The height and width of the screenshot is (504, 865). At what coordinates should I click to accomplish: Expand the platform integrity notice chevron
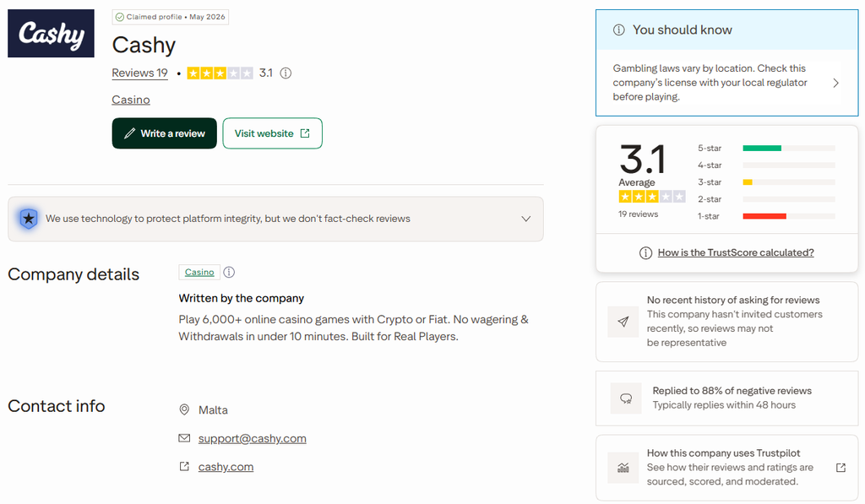(526, 219)
